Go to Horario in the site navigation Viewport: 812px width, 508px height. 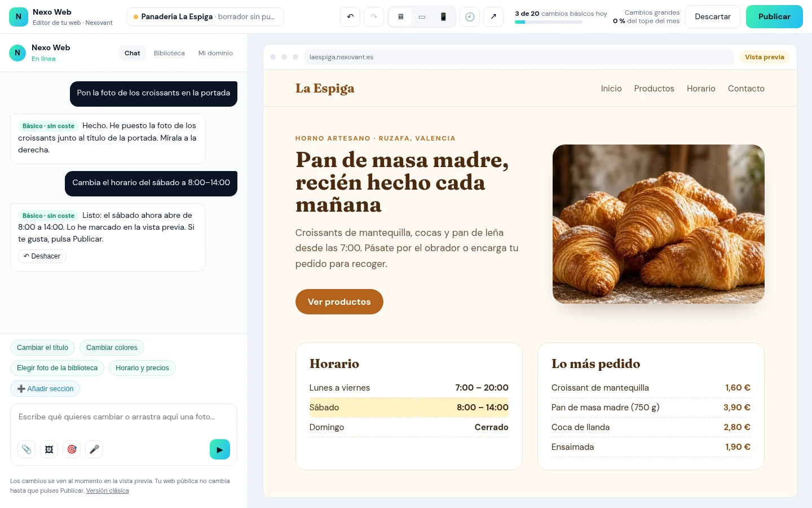701,89
